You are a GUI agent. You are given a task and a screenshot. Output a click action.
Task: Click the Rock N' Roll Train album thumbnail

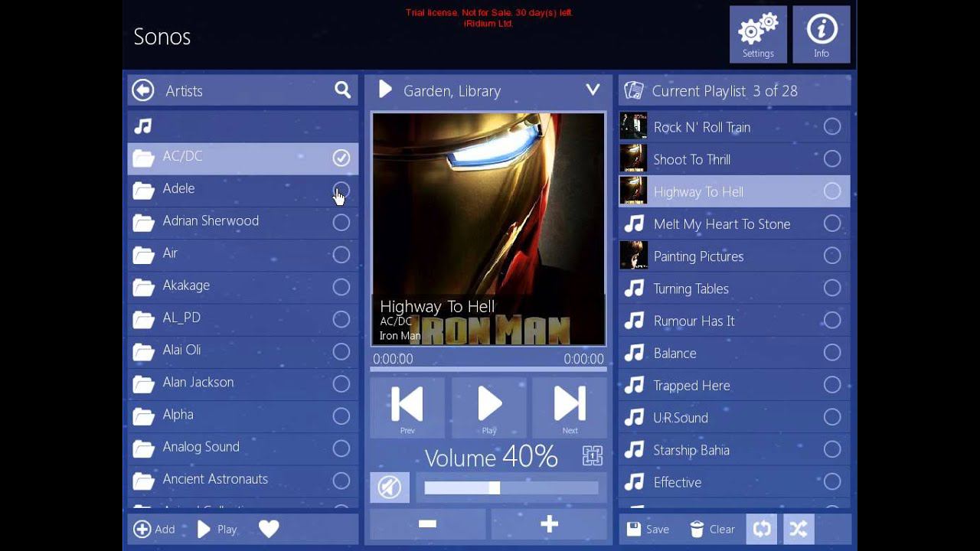[x=633, y=126]
